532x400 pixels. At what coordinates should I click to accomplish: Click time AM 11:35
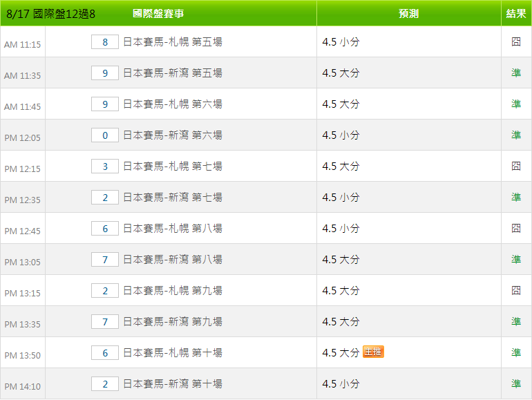[x=22, y=76]
